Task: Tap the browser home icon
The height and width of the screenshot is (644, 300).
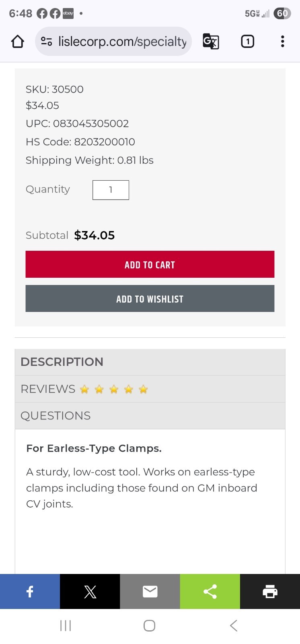Action: point(18,41)
